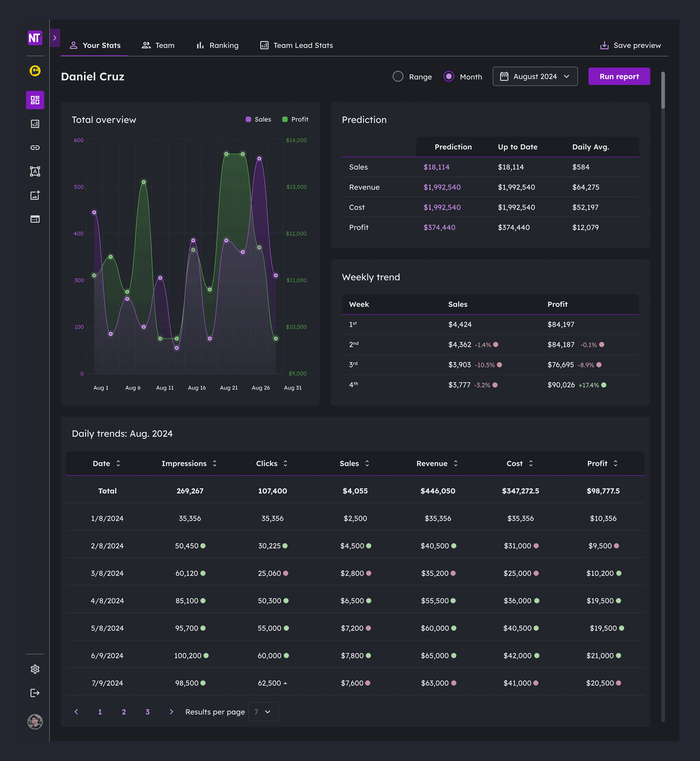Screen dimensions: 700x761
Task: Toggle the Sales legend in chart
Action: click(258, 119)
